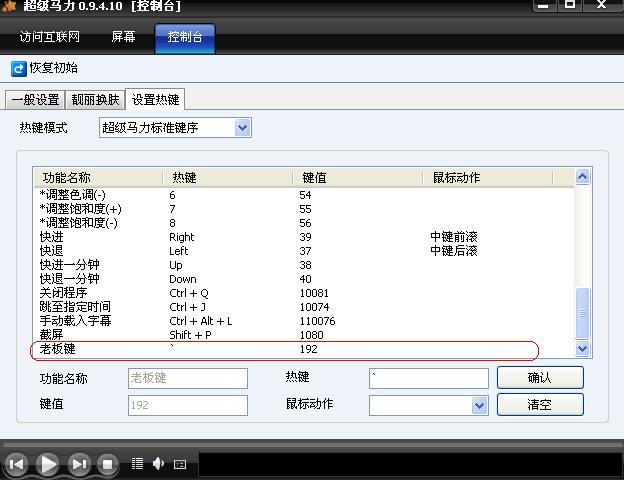Select the *调整色调(-) row

(x=304, y=195)
